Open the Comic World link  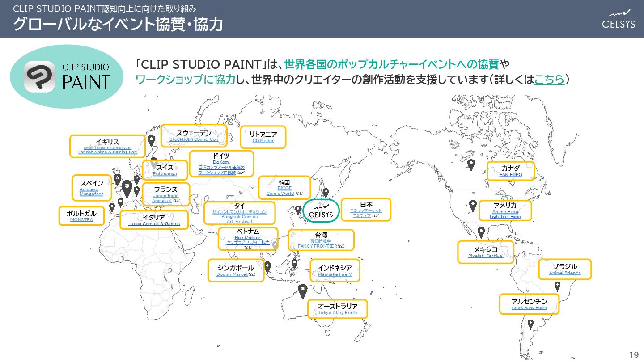(280, 194)
